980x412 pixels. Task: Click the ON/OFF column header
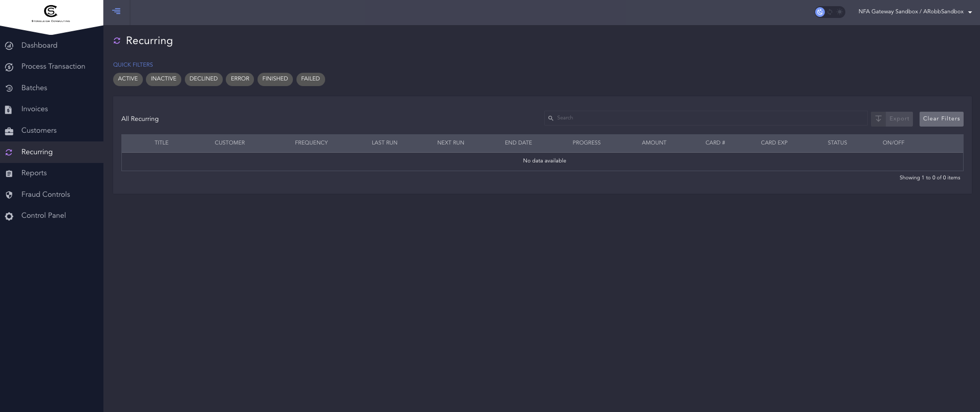[893, 143]
